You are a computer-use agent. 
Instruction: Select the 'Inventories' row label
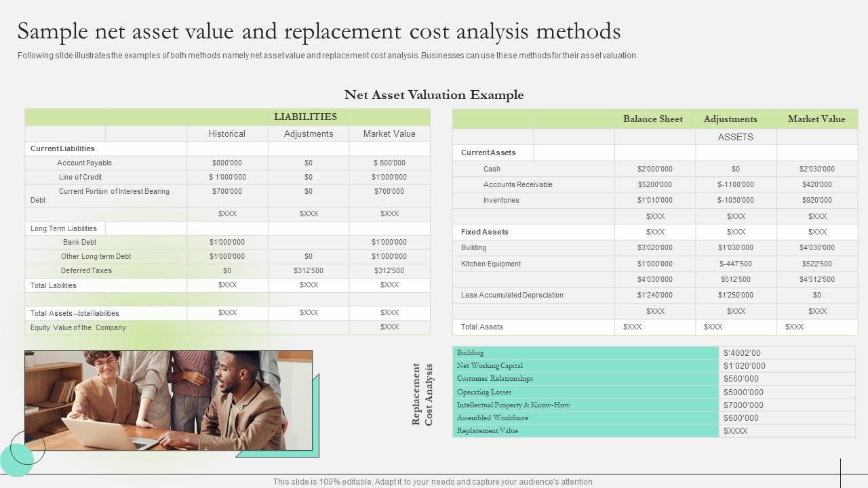coord(501,200)
